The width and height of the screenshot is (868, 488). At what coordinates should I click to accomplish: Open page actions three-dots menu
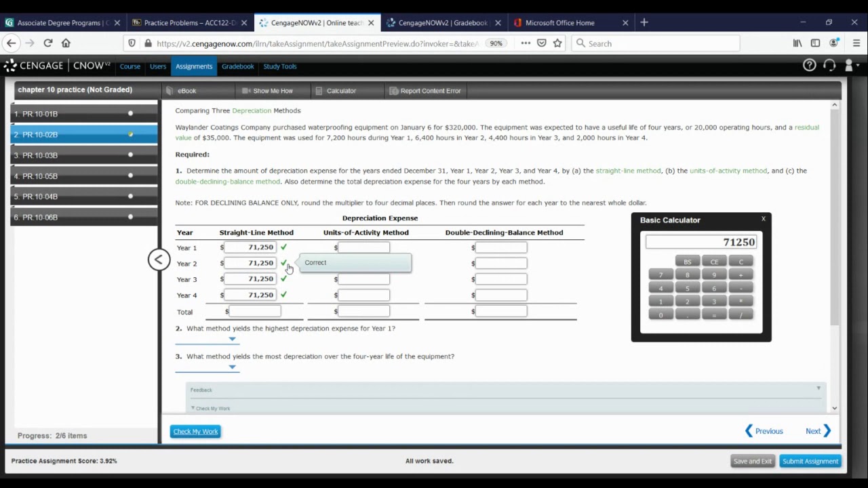pyautogui.click(x=526, y=43)
